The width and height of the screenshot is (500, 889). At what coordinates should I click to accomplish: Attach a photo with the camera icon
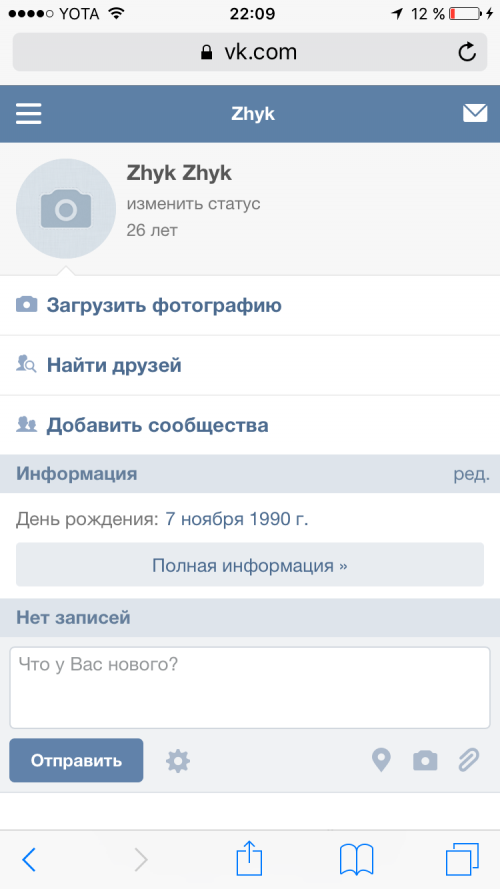click(425, 760)
